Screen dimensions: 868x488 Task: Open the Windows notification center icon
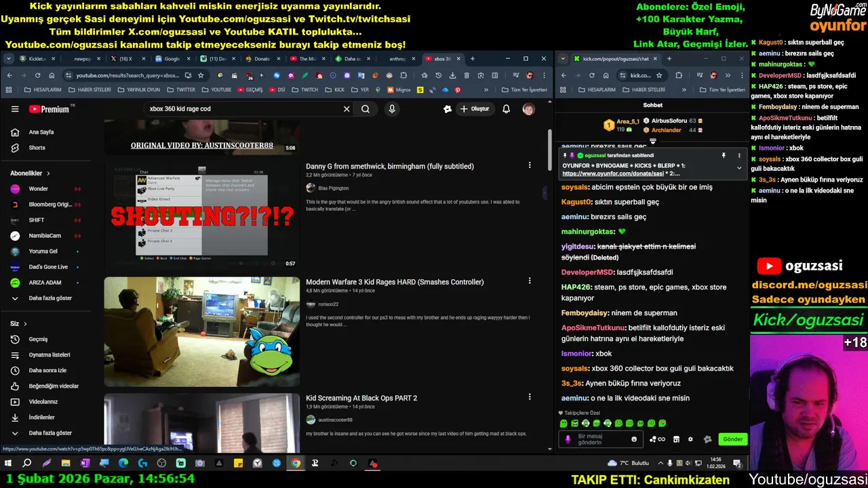pos(737,464)
